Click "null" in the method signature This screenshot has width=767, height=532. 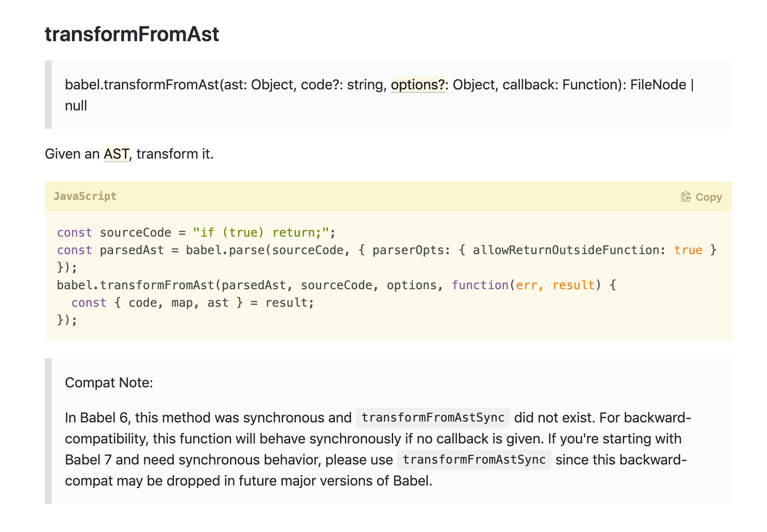76,106
